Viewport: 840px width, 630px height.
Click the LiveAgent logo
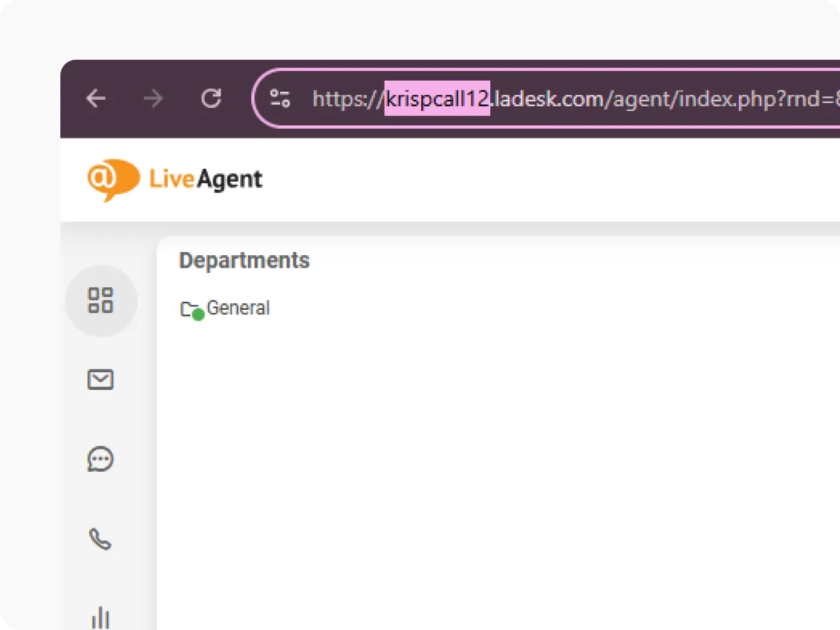175,179
